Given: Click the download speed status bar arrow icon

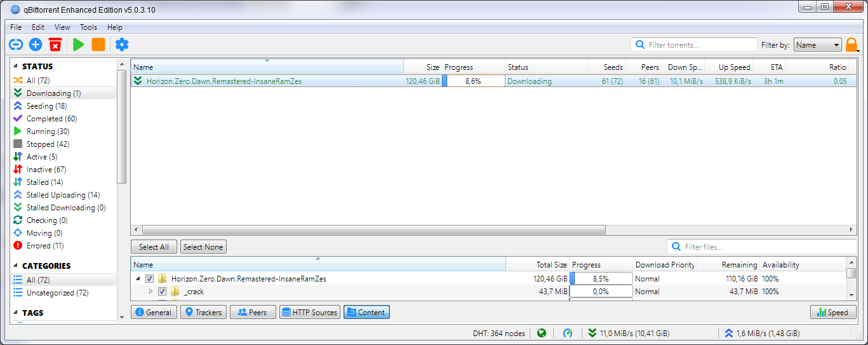Looking at the screenshot, I should coord(592,332).
